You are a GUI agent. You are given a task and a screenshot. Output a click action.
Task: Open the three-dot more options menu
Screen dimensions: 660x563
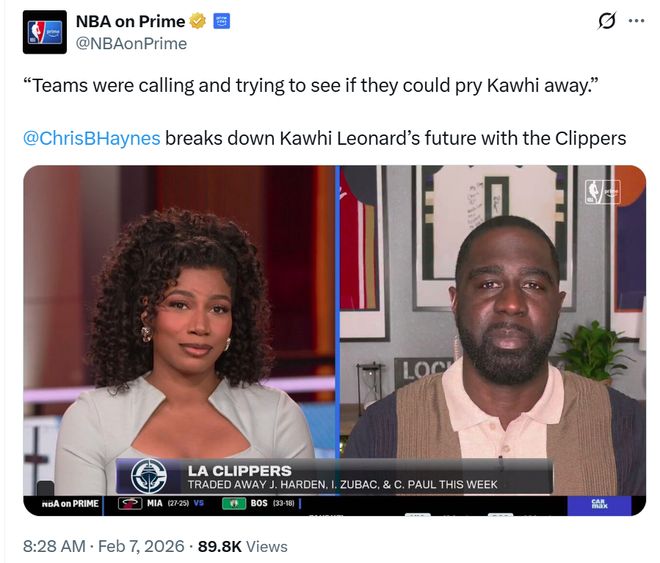point(636,20)
